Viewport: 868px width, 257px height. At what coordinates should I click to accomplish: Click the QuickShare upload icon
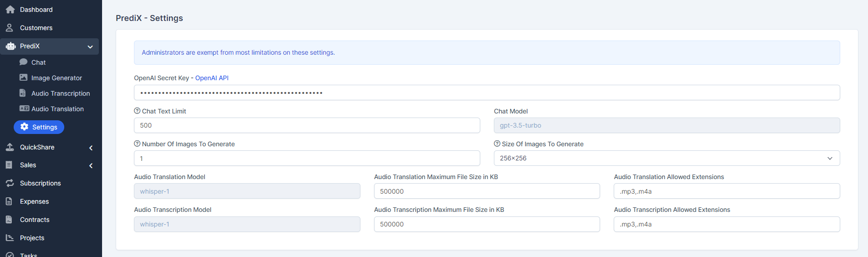10,147
